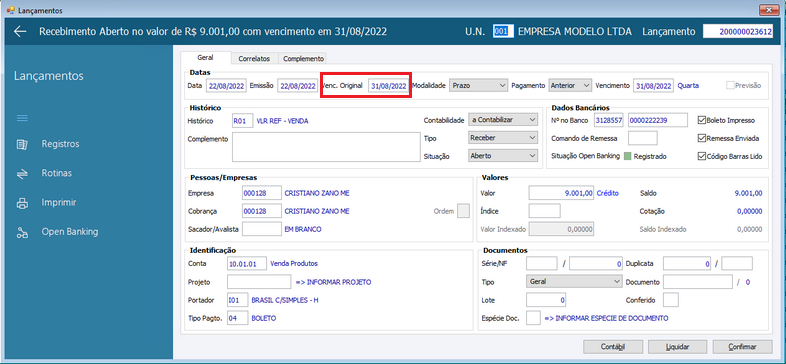
Task: Click the Documento input field
Action: pos(698,282)
